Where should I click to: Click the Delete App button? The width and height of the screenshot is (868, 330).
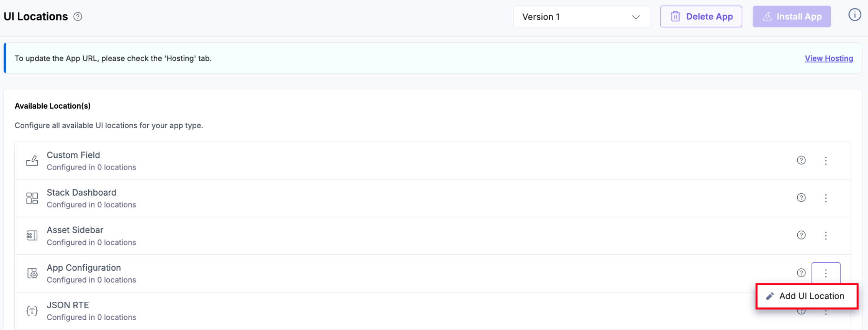click(701, 17)
